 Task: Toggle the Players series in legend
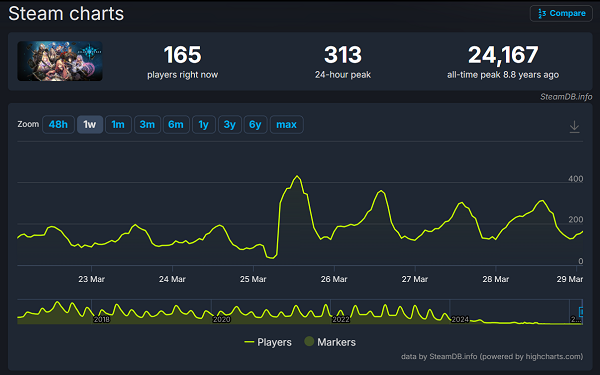pyautogui.click(x=268, y=342)
